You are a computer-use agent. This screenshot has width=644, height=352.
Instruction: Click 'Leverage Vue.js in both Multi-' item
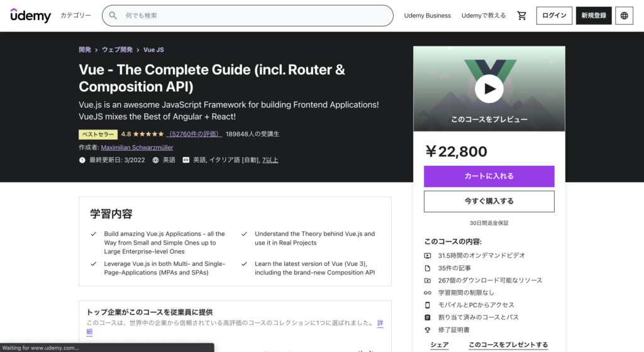(x=164, y=268)
